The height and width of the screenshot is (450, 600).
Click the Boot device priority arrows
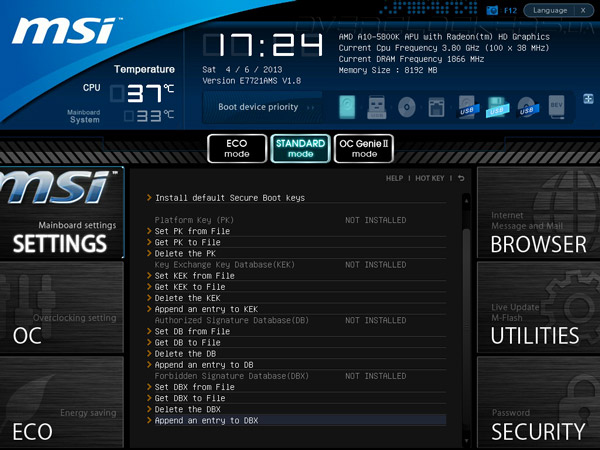311,108
